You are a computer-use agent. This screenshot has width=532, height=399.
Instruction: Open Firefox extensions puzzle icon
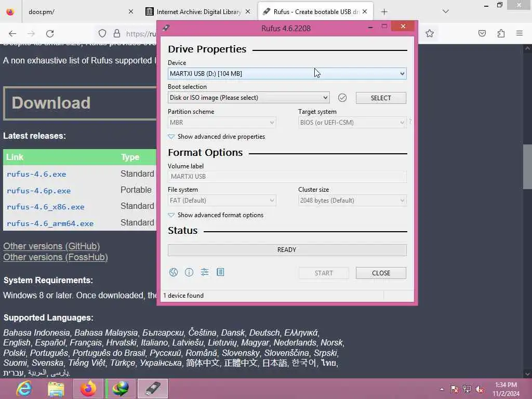501,33
